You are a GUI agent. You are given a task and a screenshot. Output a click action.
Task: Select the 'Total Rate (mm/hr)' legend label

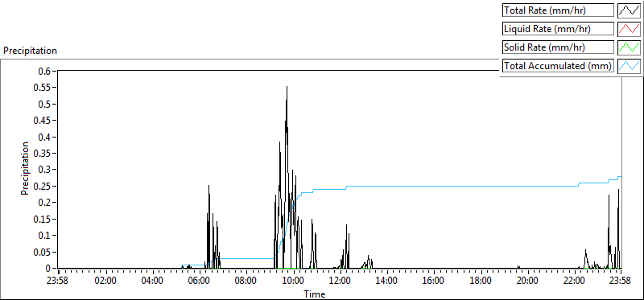click(x=558, y=10)
